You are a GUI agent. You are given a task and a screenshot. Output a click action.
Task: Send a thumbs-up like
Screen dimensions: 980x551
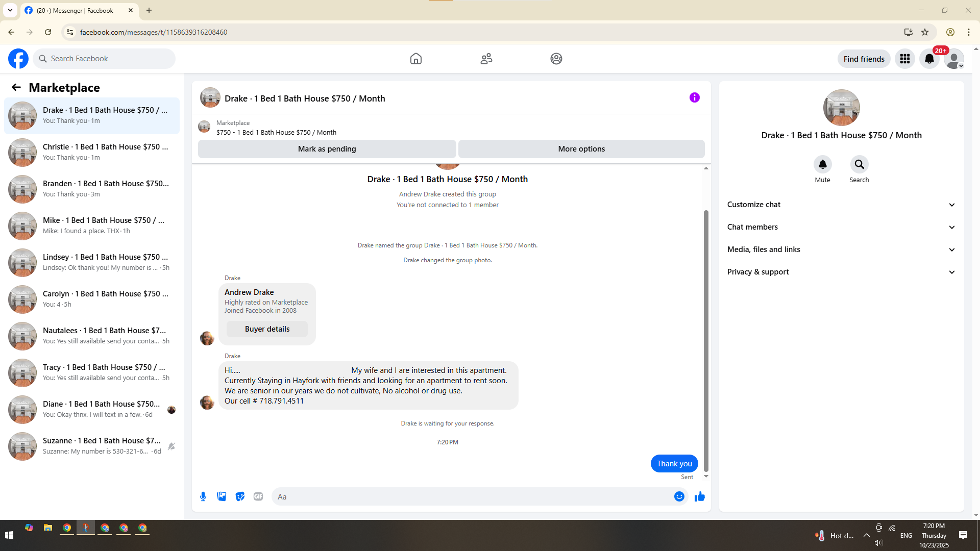pyautogui.click(x=699, y=496)
